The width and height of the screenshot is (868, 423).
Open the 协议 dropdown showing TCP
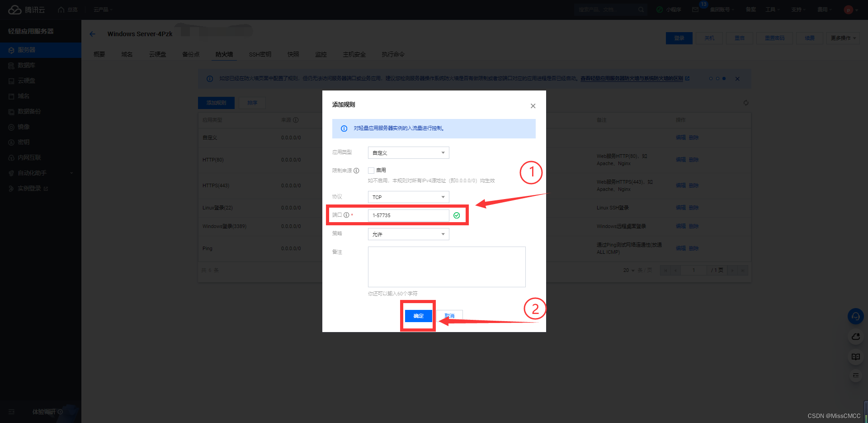[x=408, y=197]
